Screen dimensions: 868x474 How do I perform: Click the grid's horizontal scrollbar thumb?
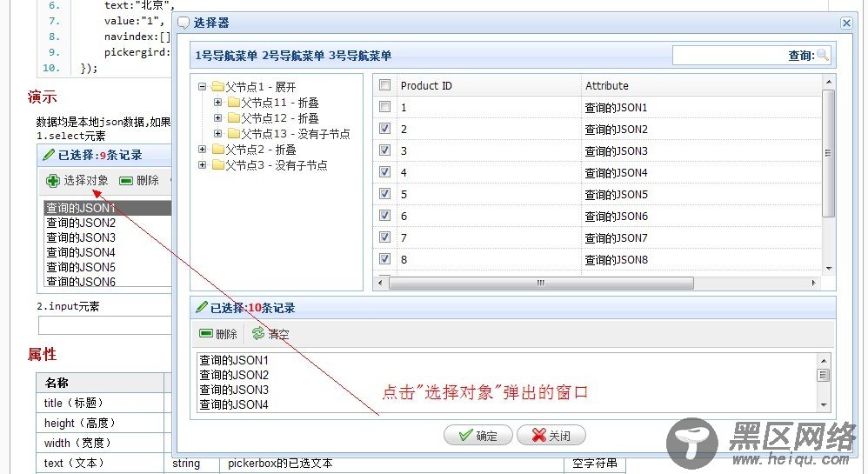pyautogui.click(x=541, y=283)
